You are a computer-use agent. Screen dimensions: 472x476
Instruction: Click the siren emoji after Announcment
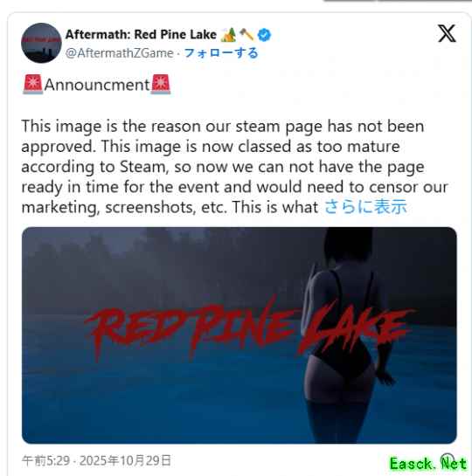161,84
